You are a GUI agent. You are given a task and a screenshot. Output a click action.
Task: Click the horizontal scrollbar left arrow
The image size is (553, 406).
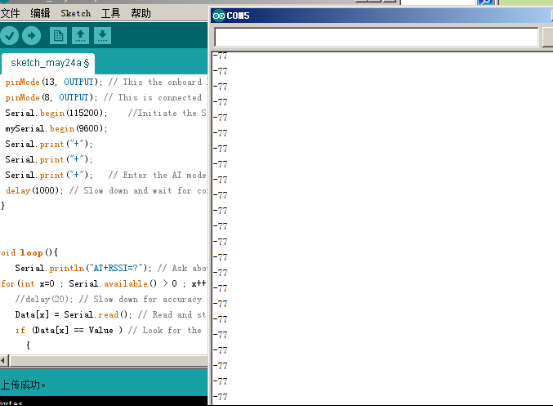click(x=4, y=361)
